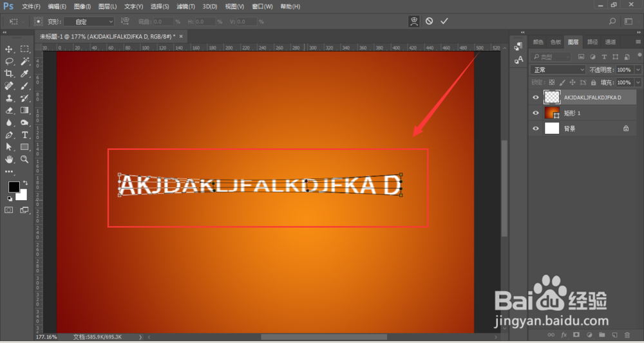Select the Horizontal Type tool

coord(24,135)
